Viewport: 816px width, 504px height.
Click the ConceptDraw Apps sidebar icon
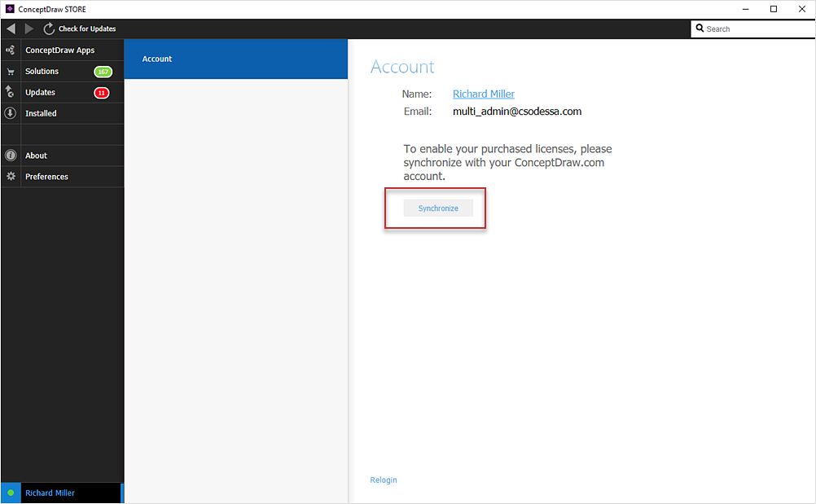[10, 50]
